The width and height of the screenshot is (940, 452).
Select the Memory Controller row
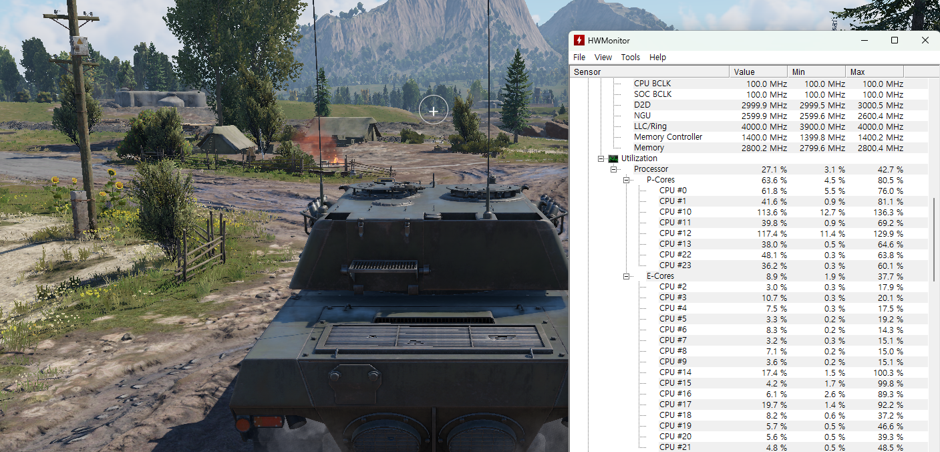click(x=749, y=137)
